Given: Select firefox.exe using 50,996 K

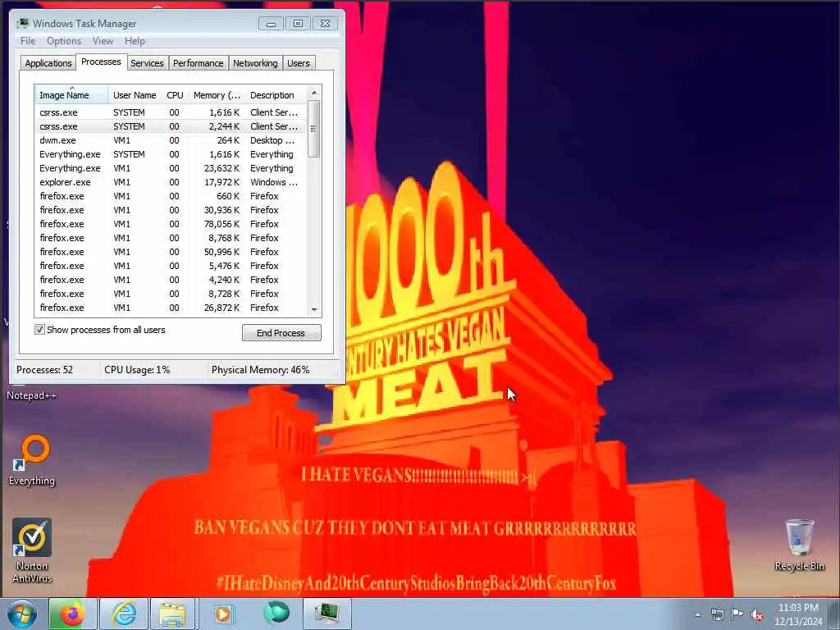Looking at the screenshot, I should [171, 252].
